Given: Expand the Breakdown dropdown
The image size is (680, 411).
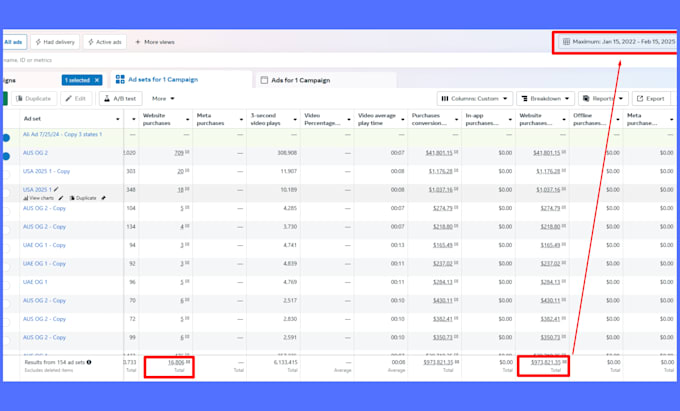Looking at the screenshot, I should tap(547, 99).
